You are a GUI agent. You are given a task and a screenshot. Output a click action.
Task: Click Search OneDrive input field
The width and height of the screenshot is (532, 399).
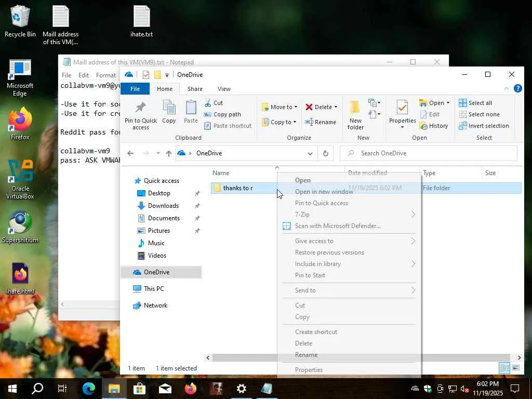click(x=429, y=153)
